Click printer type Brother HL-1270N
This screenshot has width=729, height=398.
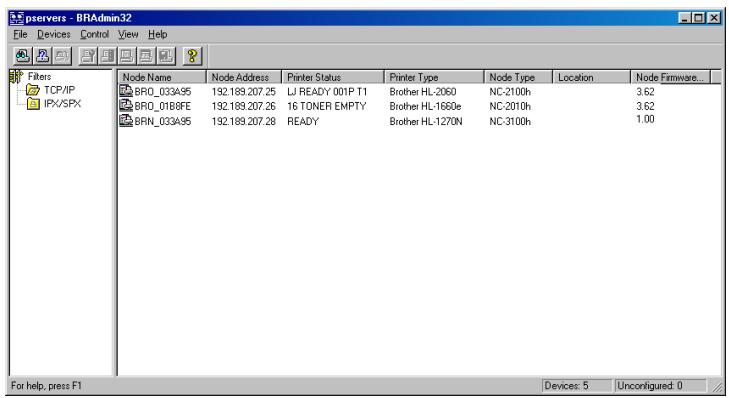pyautogui.click(x=426, y=121)
